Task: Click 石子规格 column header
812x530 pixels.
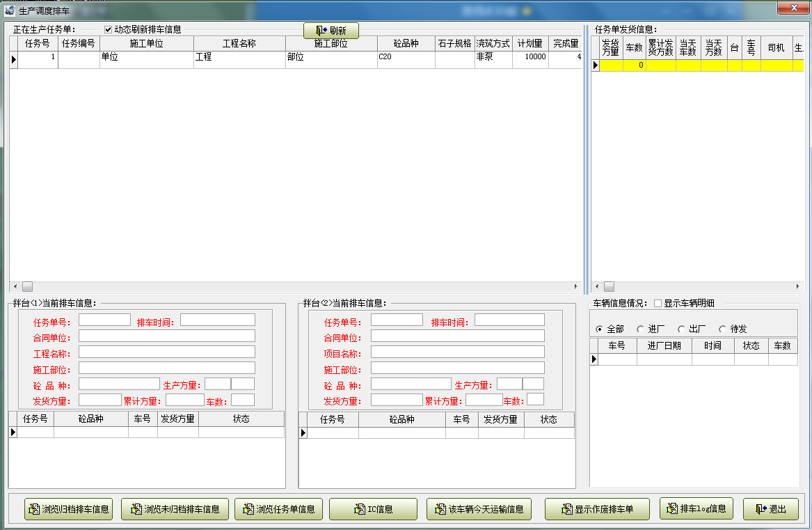Action: [x=454, y=44]
